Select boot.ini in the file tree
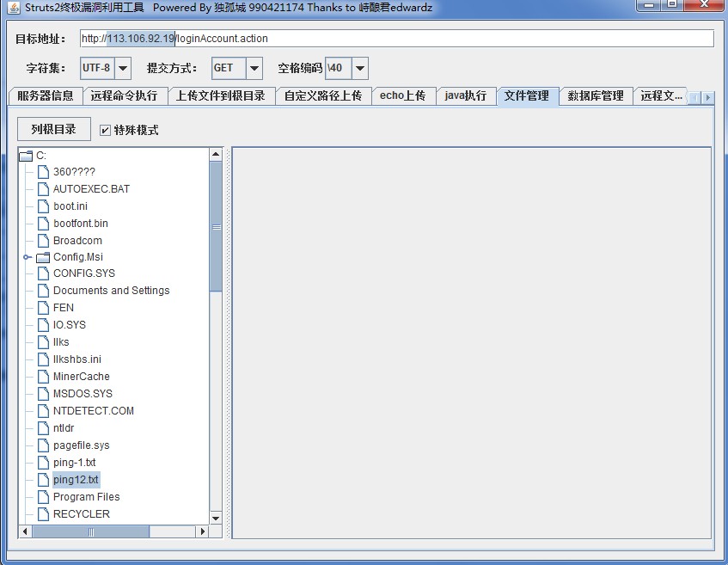Viewport: 728px width, 565px height. [70, 206]
